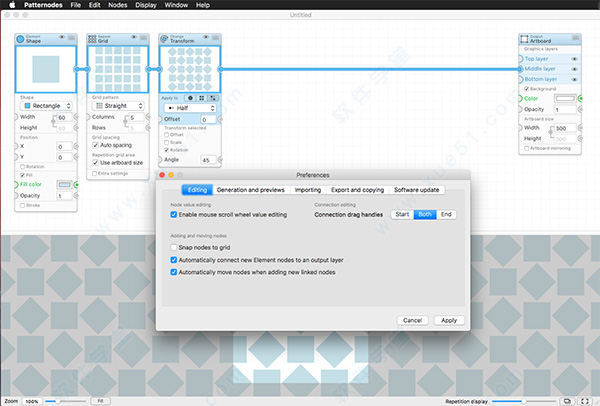Click the Grid node repeat icon
This screenshot has height=406, width=600.
(x=92, y=39)
